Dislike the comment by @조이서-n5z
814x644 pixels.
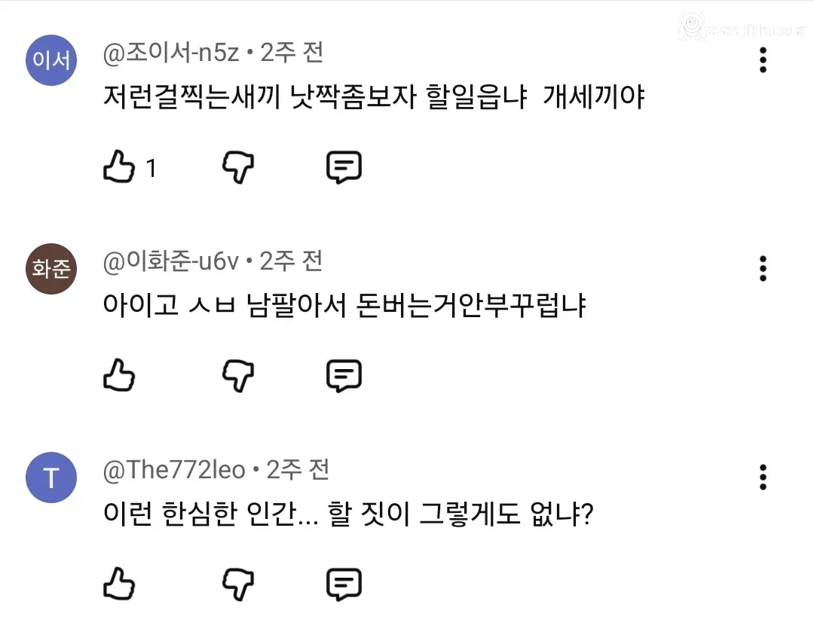238,167
